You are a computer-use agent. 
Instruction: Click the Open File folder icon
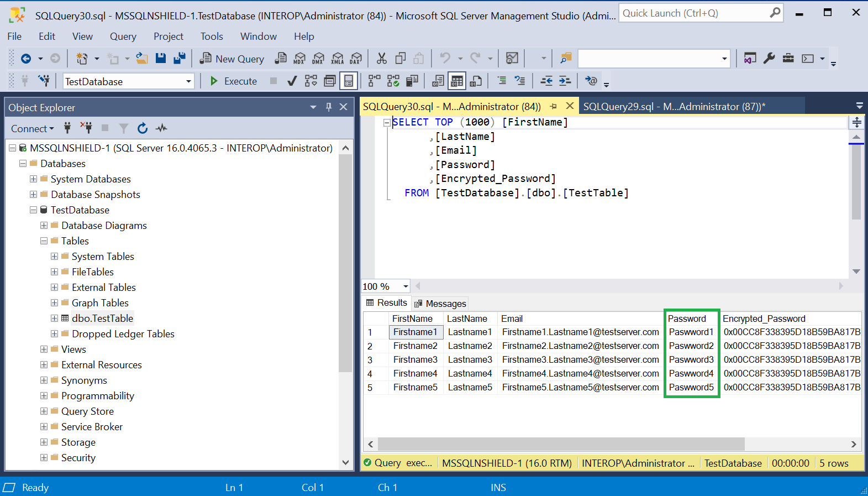click(142, 58)
